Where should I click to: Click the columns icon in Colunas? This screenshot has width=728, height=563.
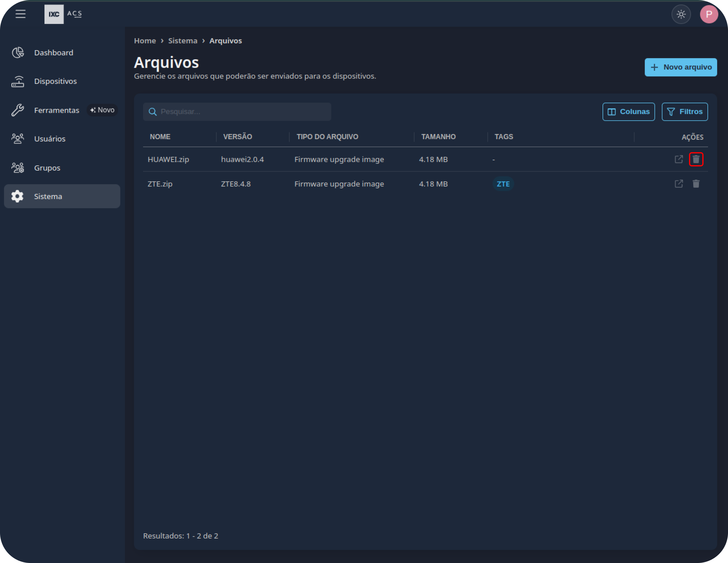coord(612,112)
